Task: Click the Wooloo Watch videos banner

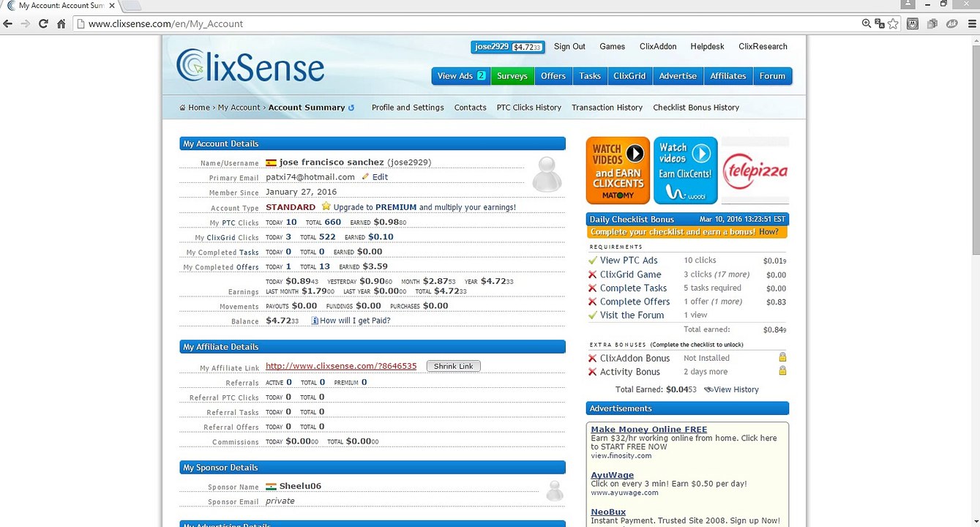Action: tap(685, 171)
